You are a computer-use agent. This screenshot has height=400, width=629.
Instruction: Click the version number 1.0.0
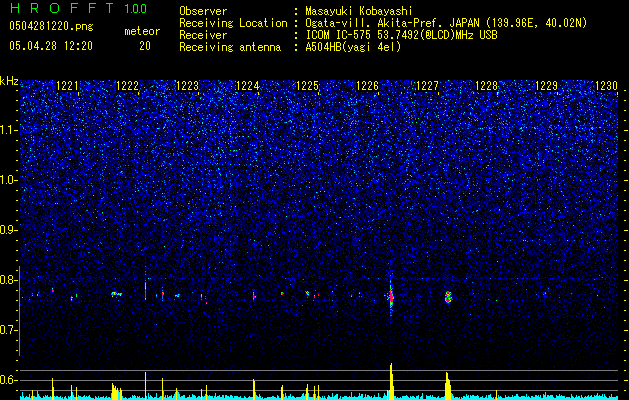point(135,9)
